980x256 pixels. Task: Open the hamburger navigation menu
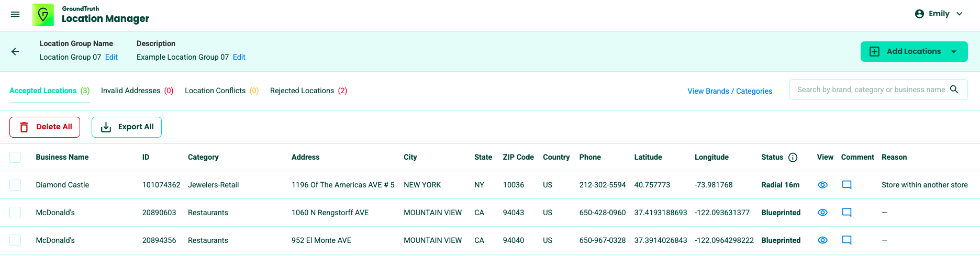coord(15,15)
